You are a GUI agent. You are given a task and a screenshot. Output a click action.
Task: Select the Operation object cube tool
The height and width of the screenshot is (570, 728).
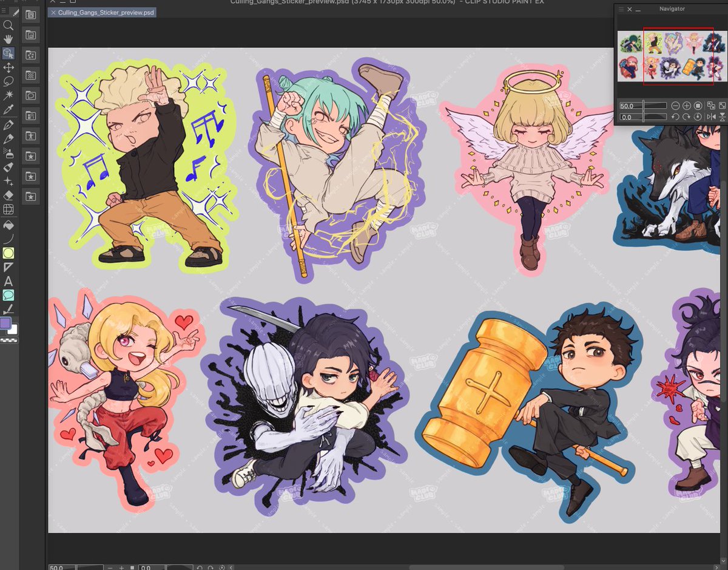point(8,53)
